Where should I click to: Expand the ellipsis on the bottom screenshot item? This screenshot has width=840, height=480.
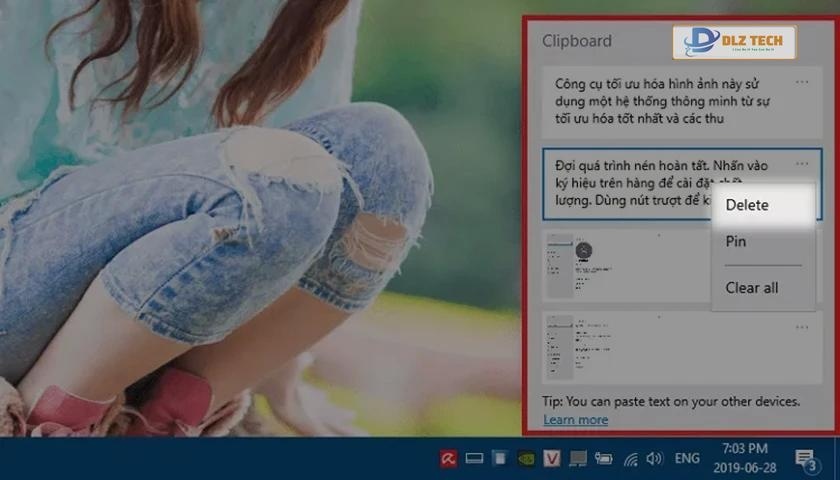[x=802, y=325]
